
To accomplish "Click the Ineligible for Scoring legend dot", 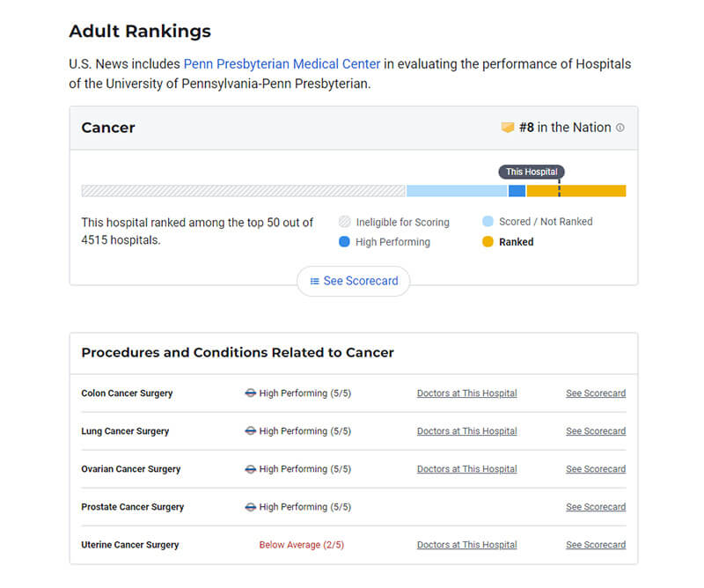I will click(x=344, y=222).
